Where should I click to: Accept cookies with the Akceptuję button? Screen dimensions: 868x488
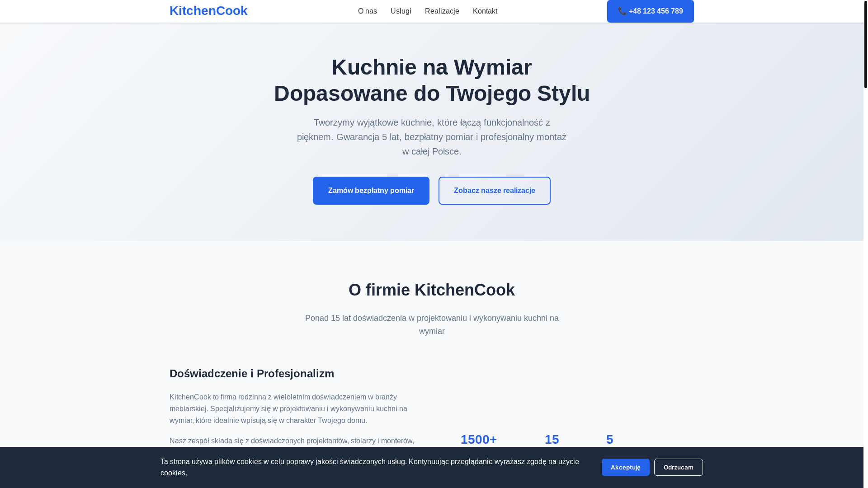tap(626, 467)
